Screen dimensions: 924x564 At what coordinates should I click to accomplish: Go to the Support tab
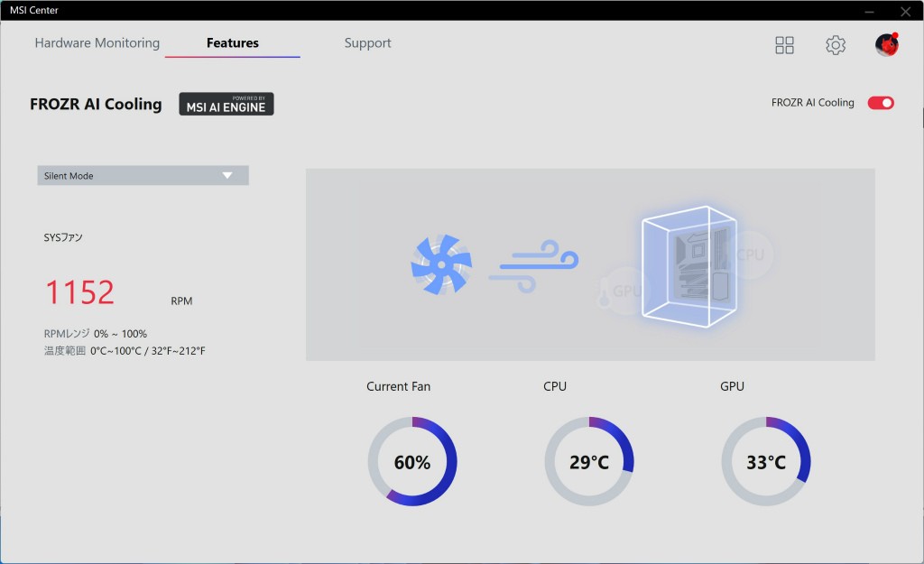[x=368, y=43]
